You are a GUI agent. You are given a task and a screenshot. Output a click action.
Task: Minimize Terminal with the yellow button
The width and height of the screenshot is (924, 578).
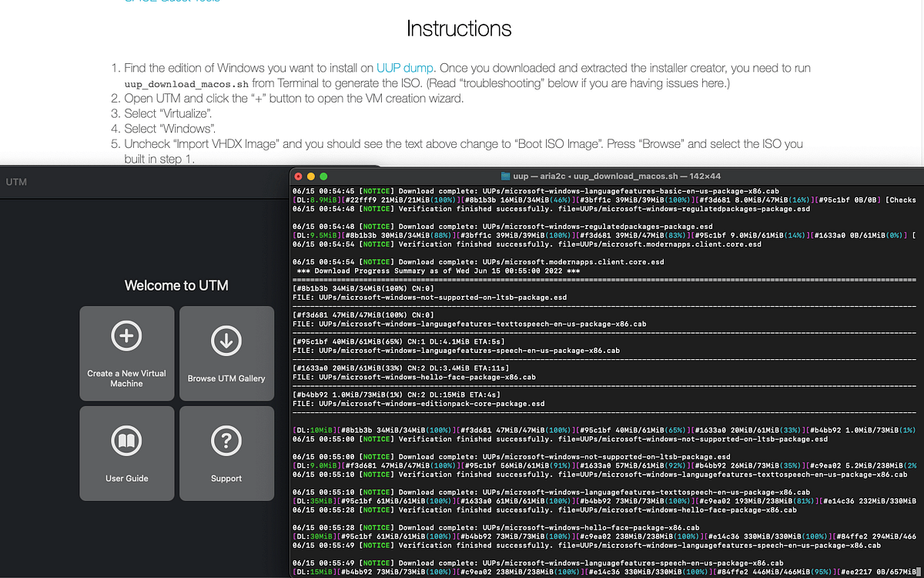point(311,176)
